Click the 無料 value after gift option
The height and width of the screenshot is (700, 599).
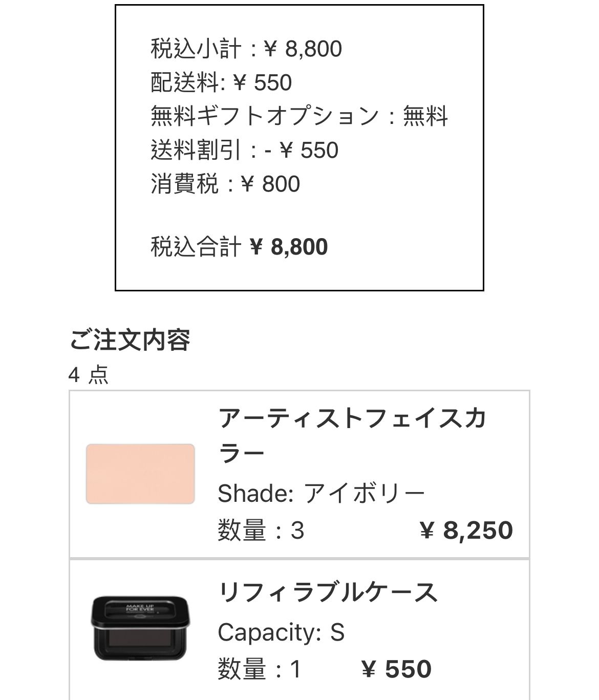pos(425,116)
